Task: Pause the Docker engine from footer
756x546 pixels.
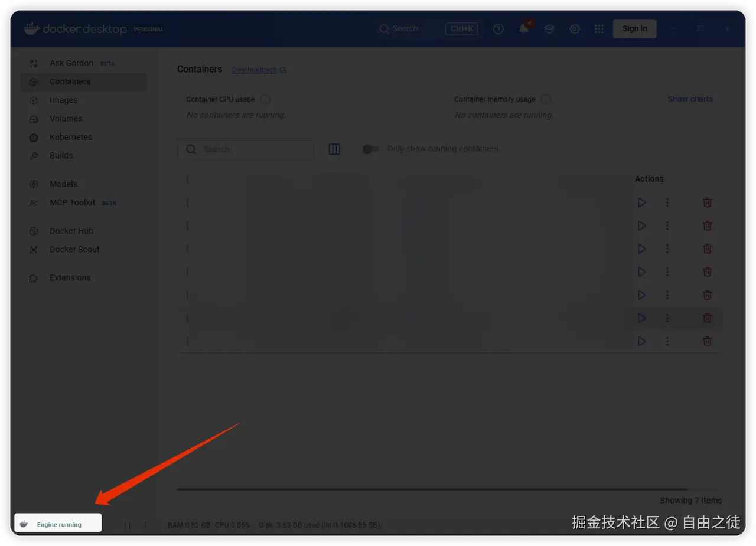Action: tap(128, 525)
